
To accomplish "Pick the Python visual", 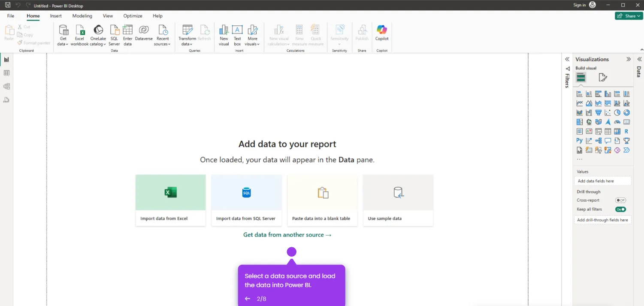I will point(580,141).
